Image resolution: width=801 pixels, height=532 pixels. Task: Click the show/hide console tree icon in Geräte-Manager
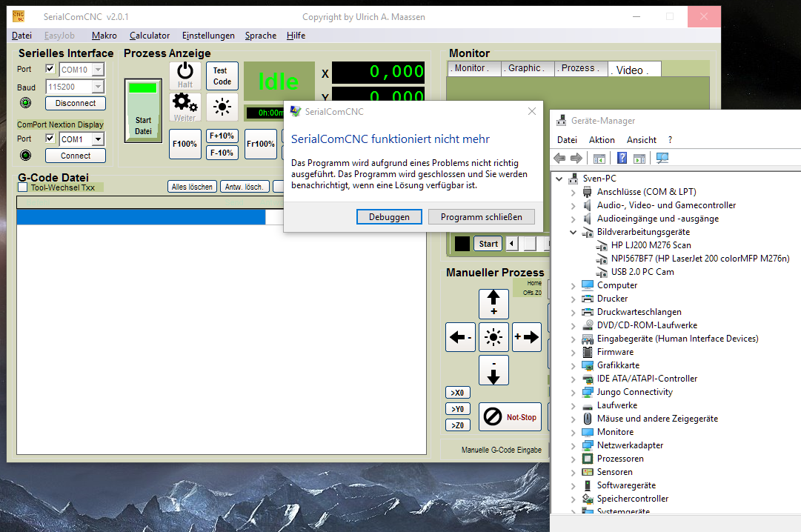[x=599, y=159]
